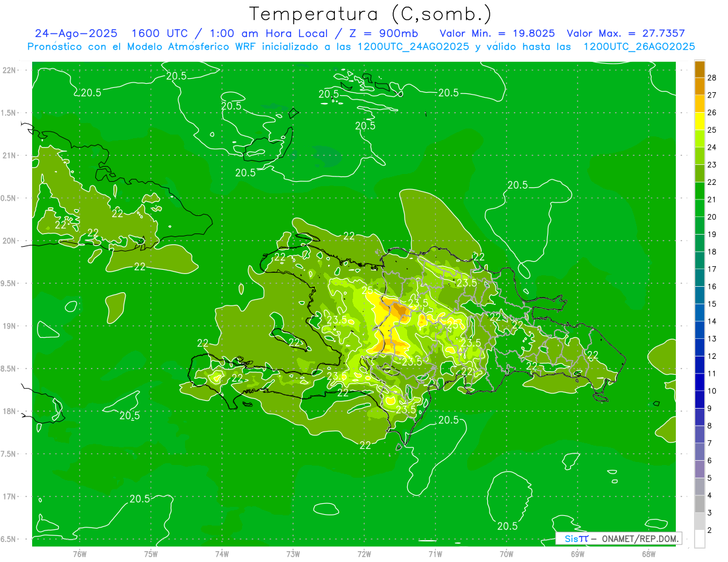Click the dark orange swatch above 28

click(699, 69)
